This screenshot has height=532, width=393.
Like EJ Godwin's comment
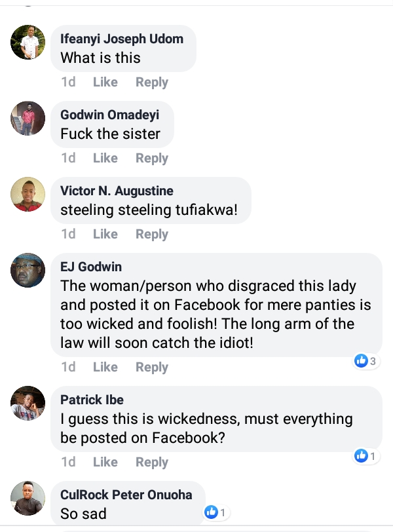click(105, 368)
